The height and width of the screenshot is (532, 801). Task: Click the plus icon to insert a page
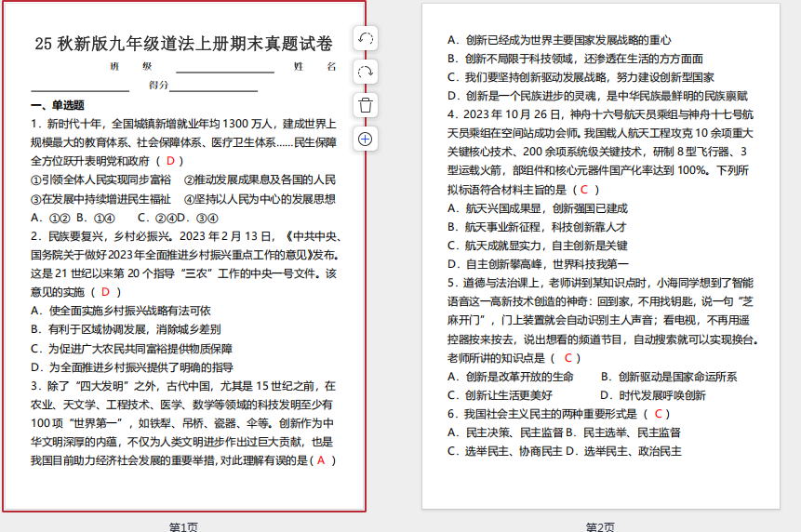(x=366, y=139)
